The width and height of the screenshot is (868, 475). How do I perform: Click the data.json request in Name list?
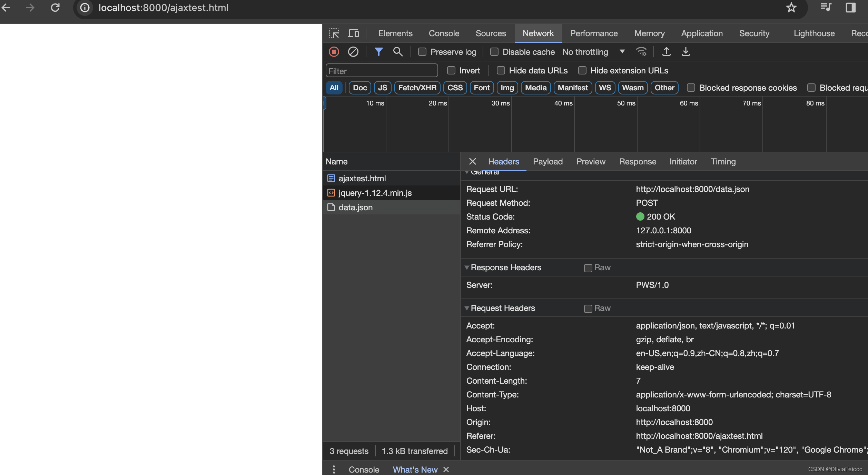pos(355,207)
